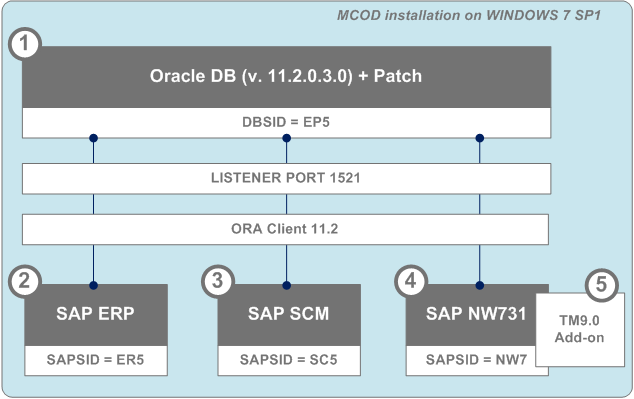Click the MCOD installation on WINDOWS 7 SP1 title
Screen dimensions: 634x399
click(469, 15)
